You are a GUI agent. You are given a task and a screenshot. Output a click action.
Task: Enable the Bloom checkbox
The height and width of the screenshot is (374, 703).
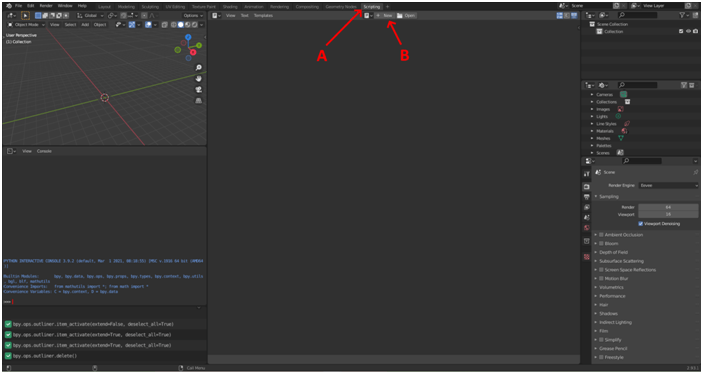601,244
